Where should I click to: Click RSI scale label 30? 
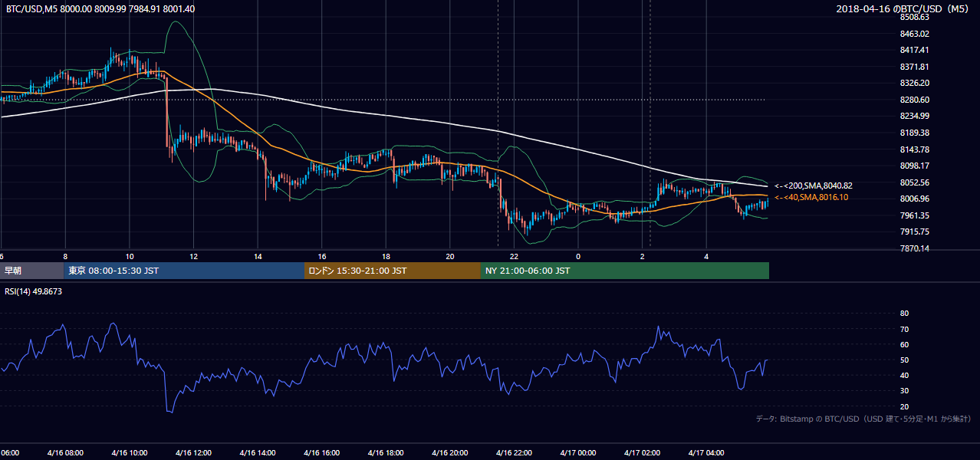905,391
